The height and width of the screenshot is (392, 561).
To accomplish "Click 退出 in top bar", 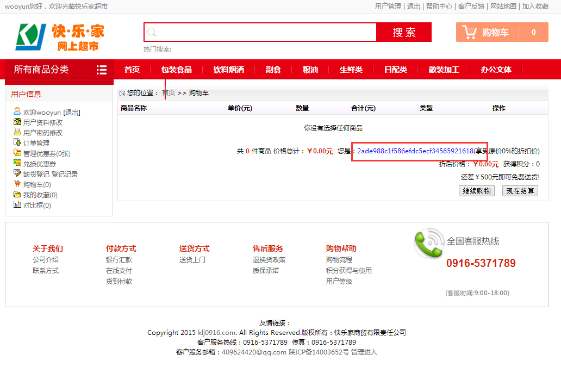I will tap(413, 7).
